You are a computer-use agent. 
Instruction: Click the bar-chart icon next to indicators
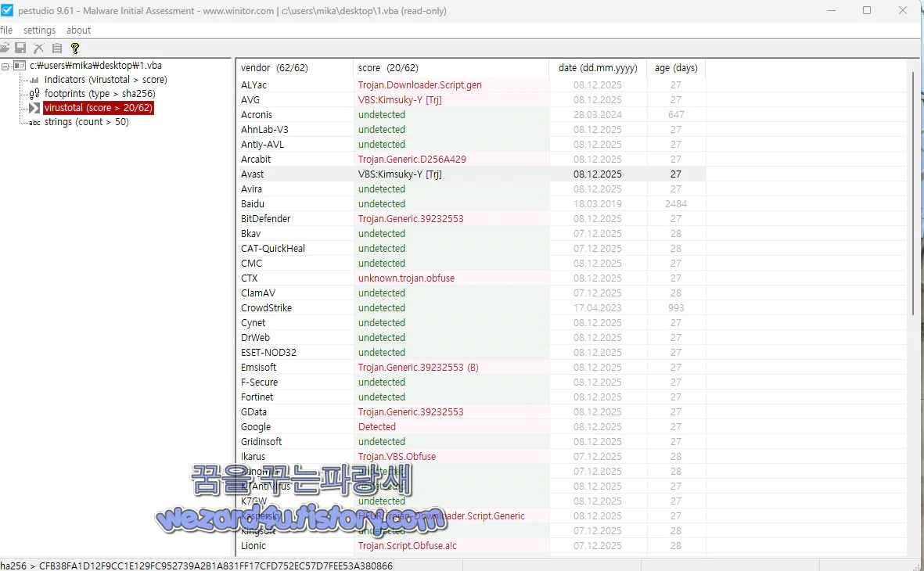pos(34,79)
